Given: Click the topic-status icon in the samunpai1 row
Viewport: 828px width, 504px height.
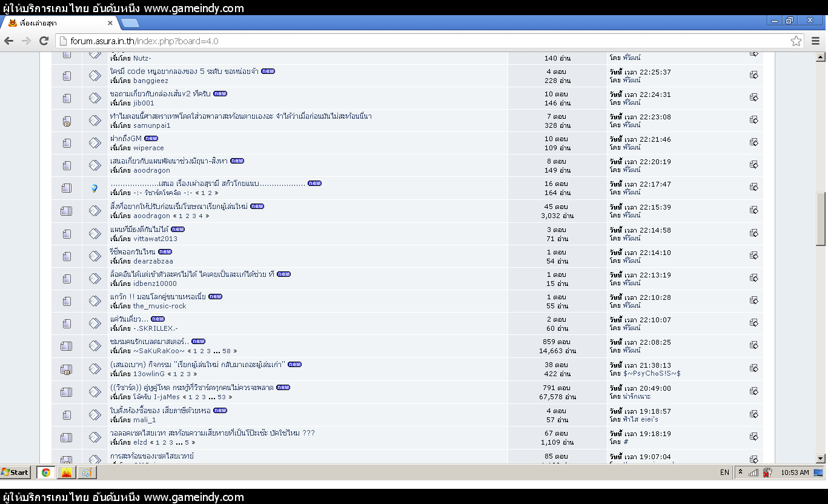Looking at the screenshot, I should 67,121.
